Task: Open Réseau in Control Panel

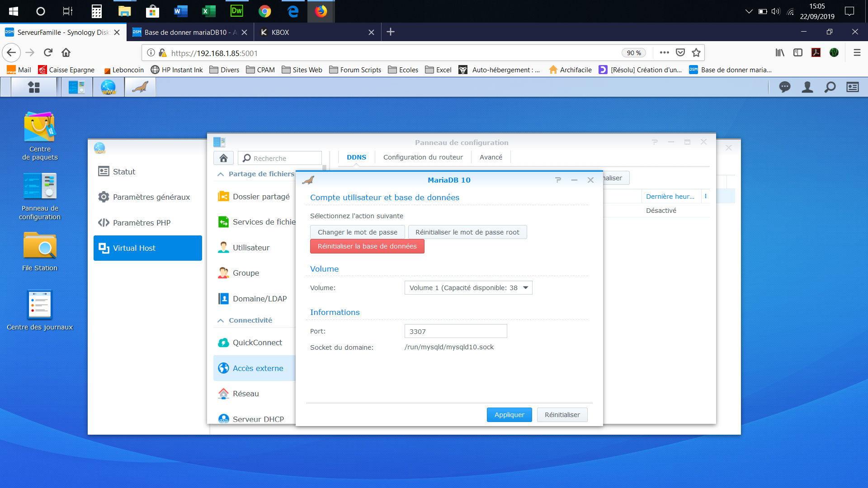Action: (254, 394)
